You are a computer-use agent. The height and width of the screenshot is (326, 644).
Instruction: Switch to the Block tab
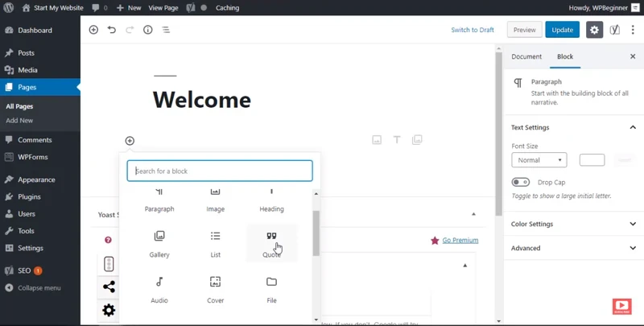[565, 56]
